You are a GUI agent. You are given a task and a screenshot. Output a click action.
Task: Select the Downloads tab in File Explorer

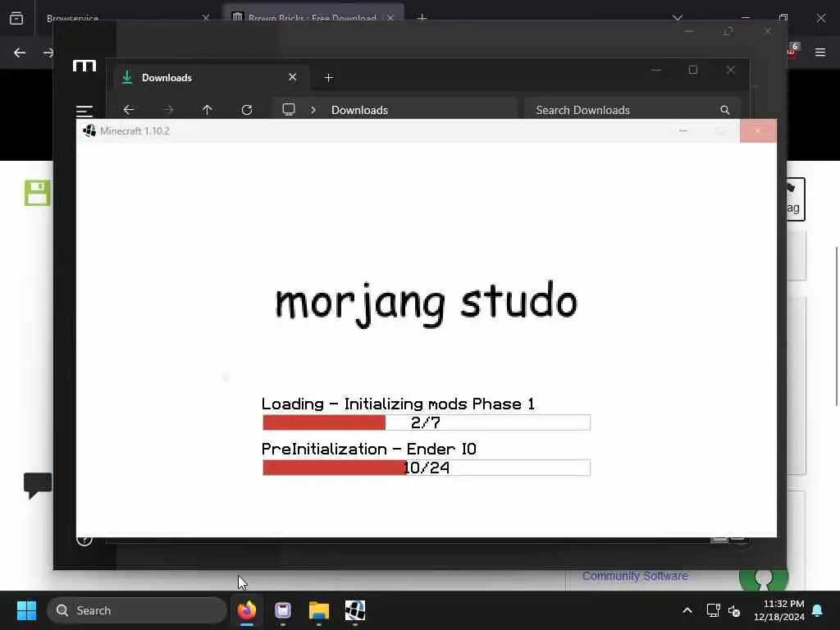click(210, 78)
